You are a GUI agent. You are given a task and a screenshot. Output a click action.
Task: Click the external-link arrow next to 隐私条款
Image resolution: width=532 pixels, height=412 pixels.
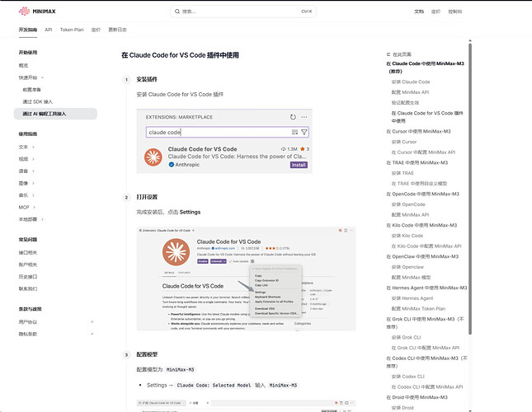coord(92,334)
